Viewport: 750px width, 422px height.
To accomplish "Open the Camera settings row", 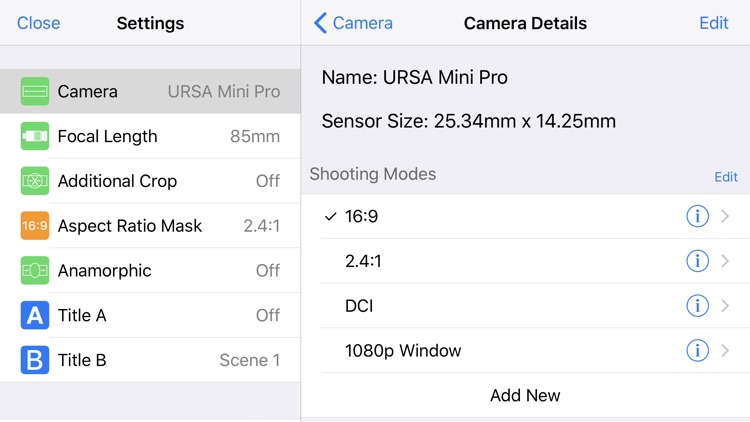I will pyautogui.click(x=150, y=91).
